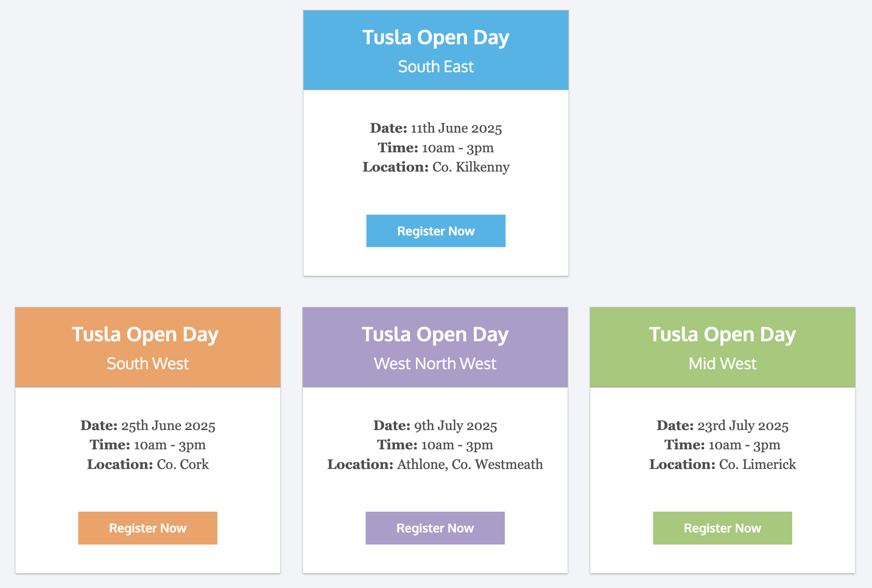
Task: Click the West North West subtitle text
Action: (435, 364)
